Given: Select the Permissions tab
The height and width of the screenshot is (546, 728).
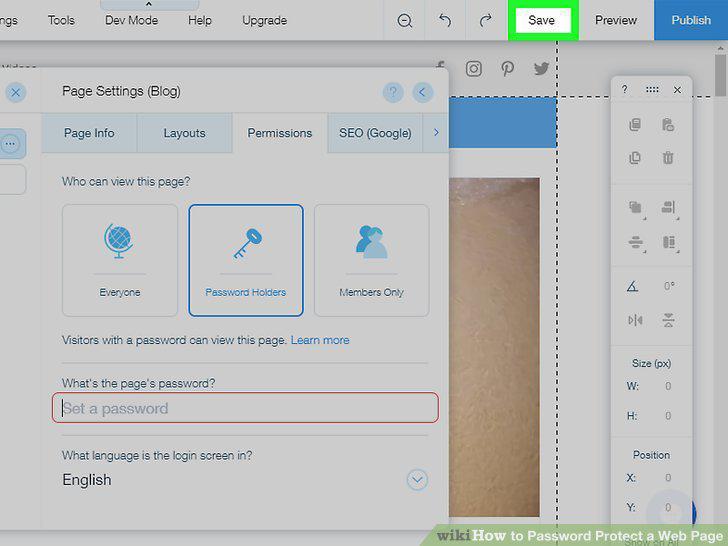Looking at the screenshot, I should coord(280,133).
